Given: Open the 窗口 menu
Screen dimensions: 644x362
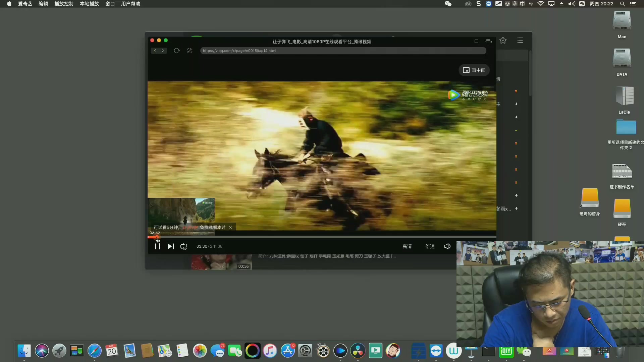Looking at the screenshot, I should (110, 4).
